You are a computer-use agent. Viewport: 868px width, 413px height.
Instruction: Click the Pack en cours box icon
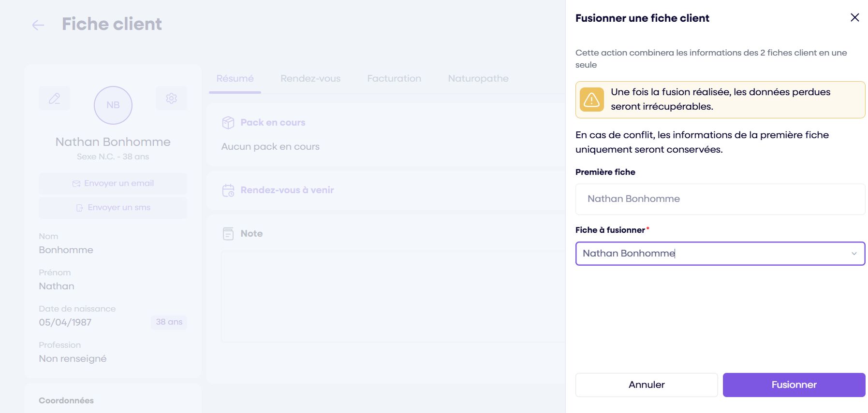(228, 123)
